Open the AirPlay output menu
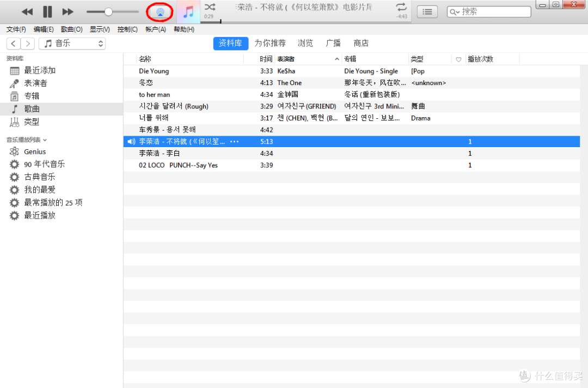588x388 pixels. coord(160,12)
